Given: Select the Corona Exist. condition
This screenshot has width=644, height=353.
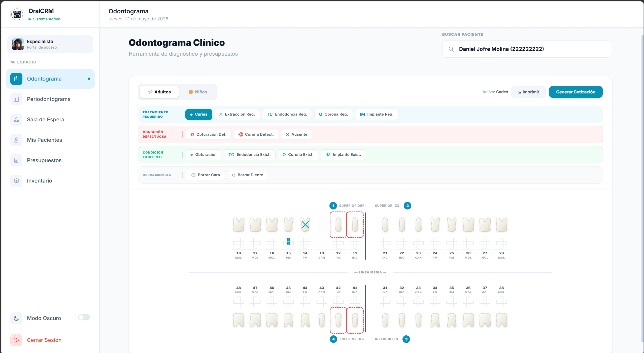Looking at the screenshot, I should (298, 155).
